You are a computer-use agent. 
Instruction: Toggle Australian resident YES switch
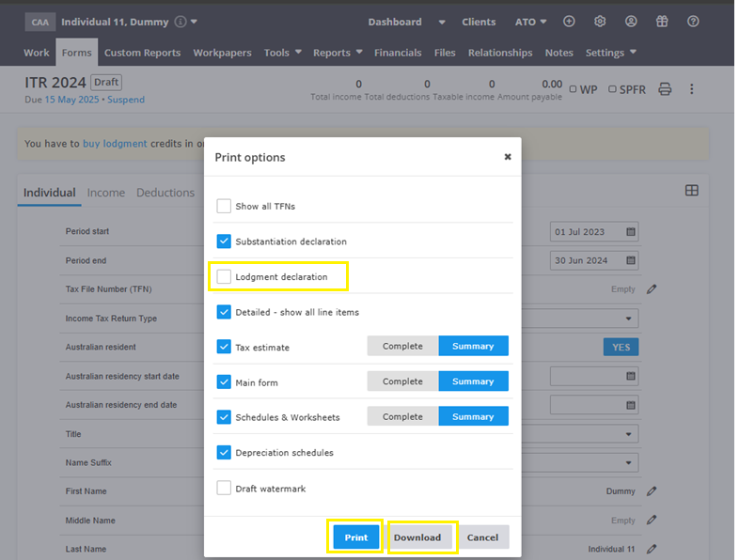(x=621, y=347)
